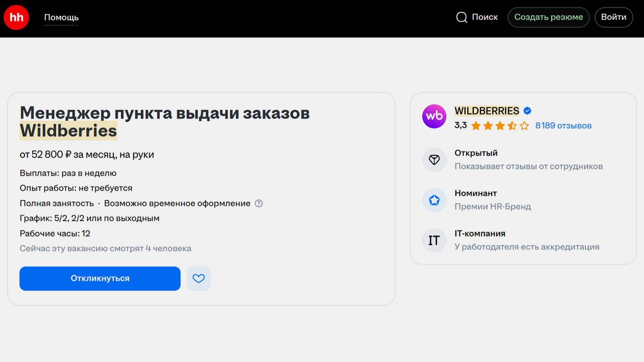Click the IT-компания badge icon

click(x=434, y=240)
